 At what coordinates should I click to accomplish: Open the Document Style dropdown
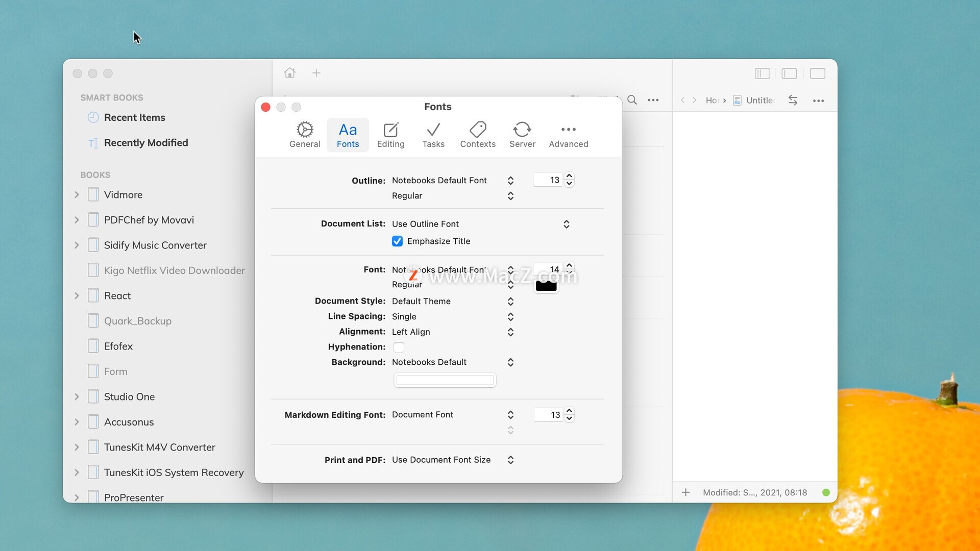click(x=453, y=302)
